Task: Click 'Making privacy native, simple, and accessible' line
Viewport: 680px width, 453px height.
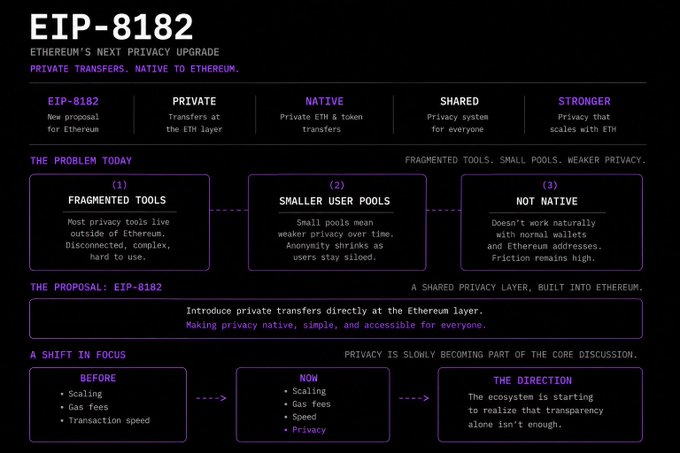Action: tap(336, 325)
